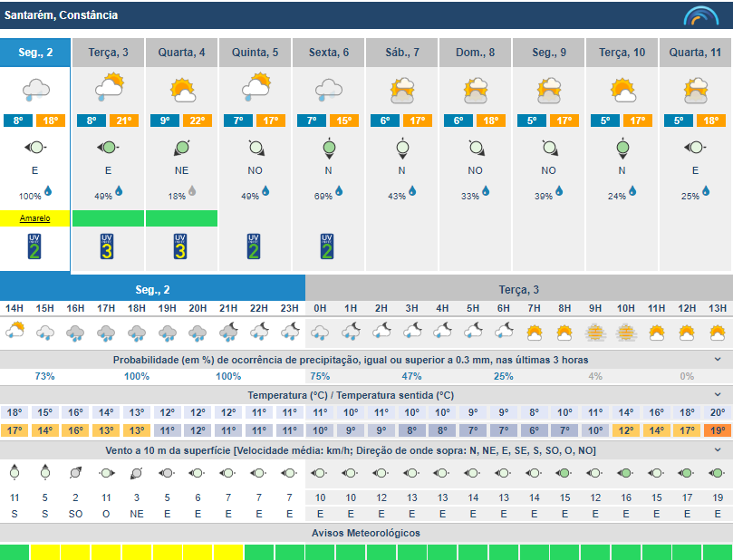Select the Terça, 3 day tab
The width and height of the screenshot is (733, 560).
[108, 53]
